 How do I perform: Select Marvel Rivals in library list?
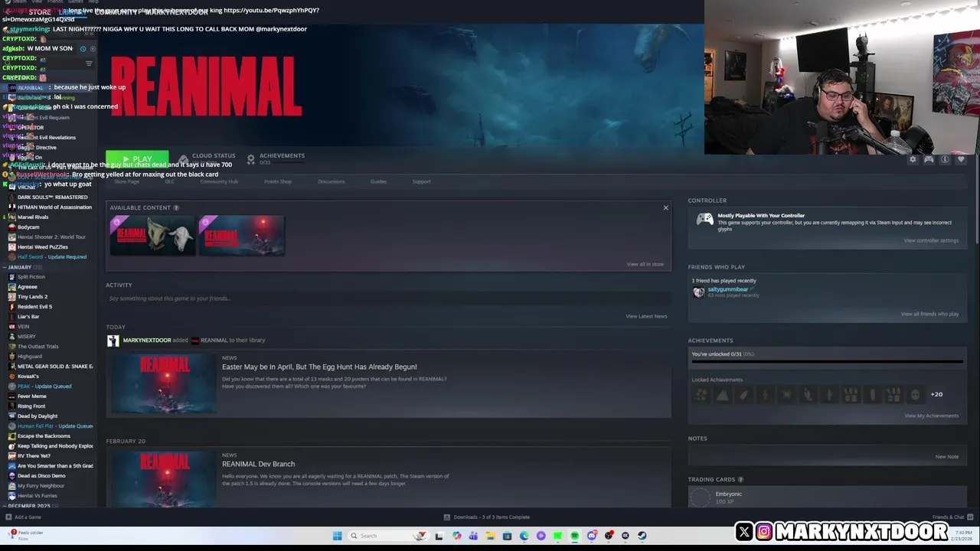pyautogui.click(x=33, y=217)
